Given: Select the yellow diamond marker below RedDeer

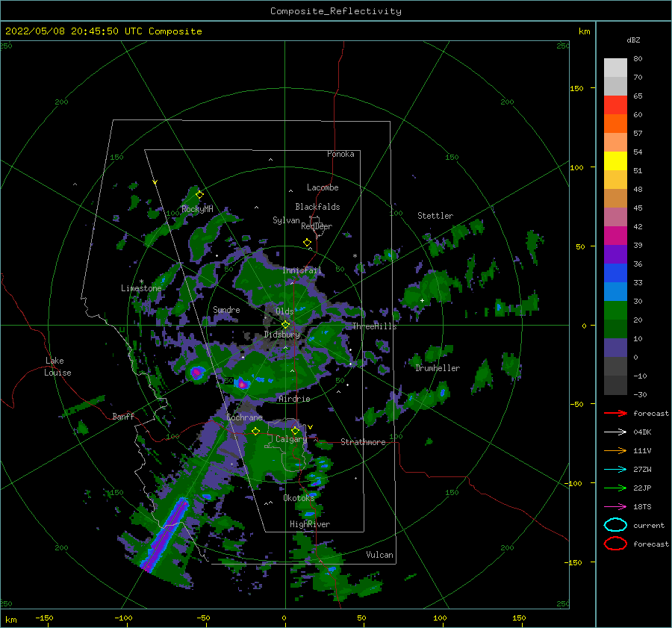Looking at the screenshot, I should [308, 242].
